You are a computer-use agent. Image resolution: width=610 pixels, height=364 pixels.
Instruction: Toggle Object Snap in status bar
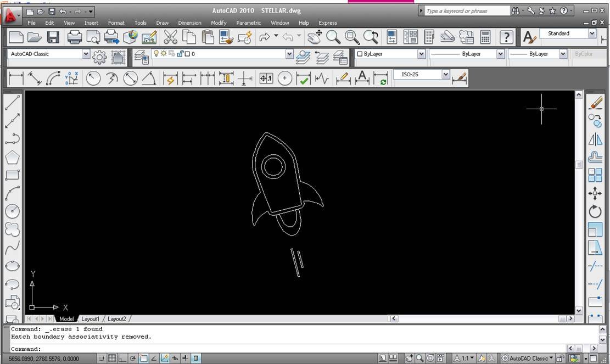143,358
